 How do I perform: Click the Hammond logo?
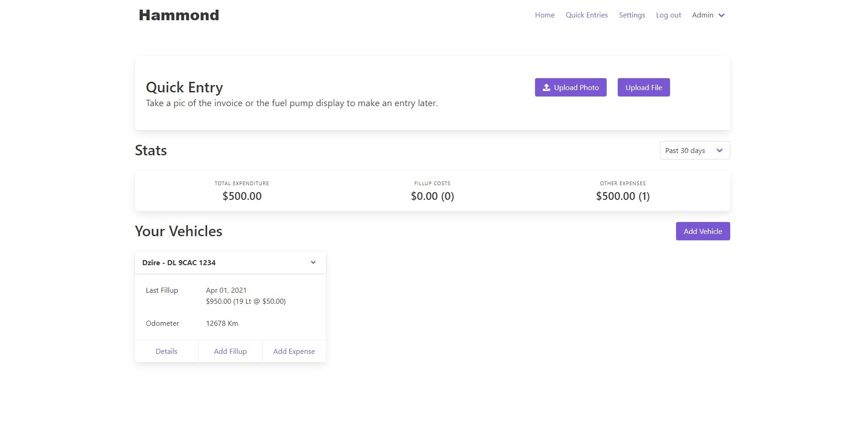(178, 14)
